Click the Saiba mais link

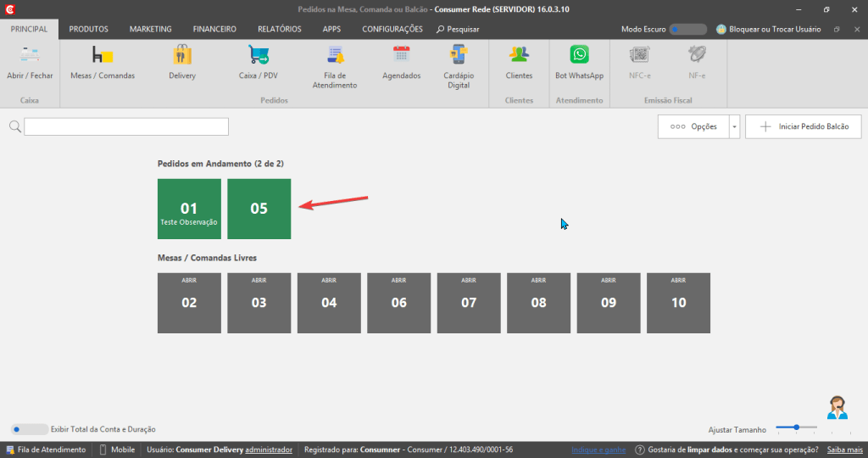coord(845,450)
